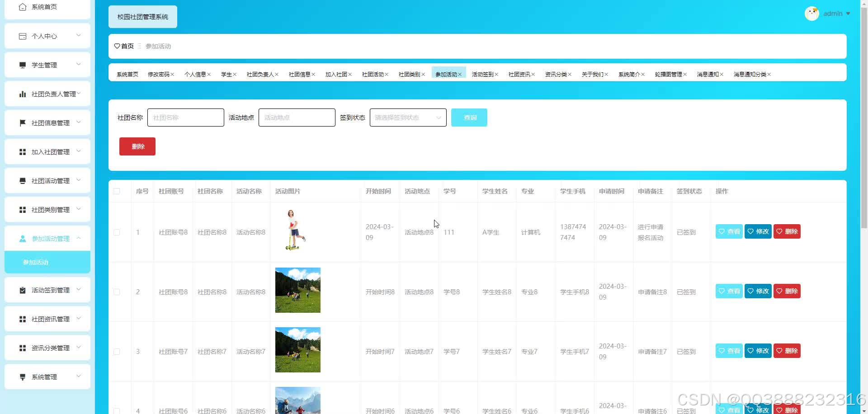
Task: Click the grid icon beside 社团资讯管理
Action: pyautogui.click(x=23, y=319)
